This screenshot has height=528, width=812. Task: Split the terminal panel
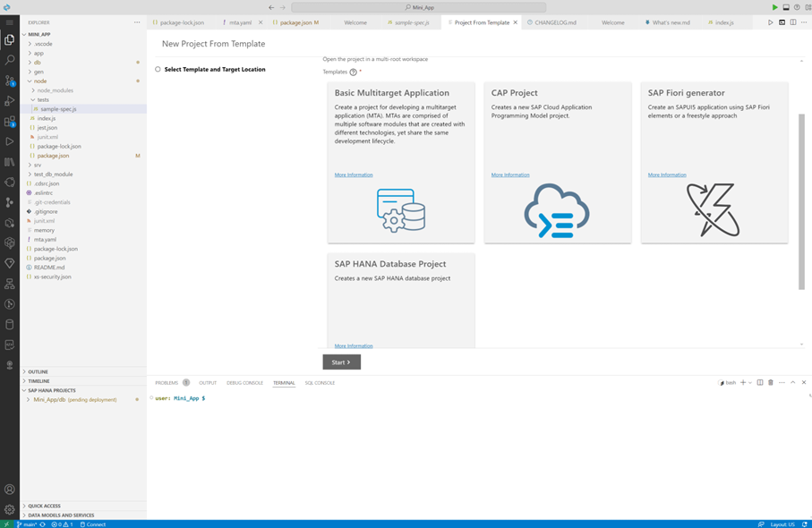[760, 382]
